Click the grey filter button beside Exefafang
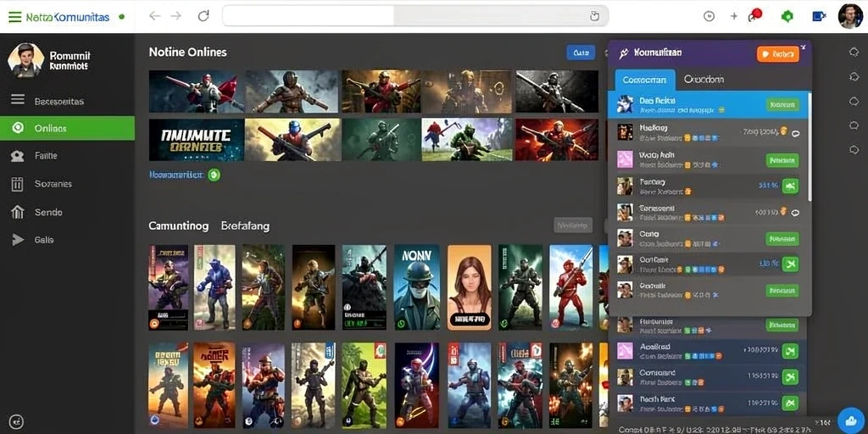 [x=572, y=225]
